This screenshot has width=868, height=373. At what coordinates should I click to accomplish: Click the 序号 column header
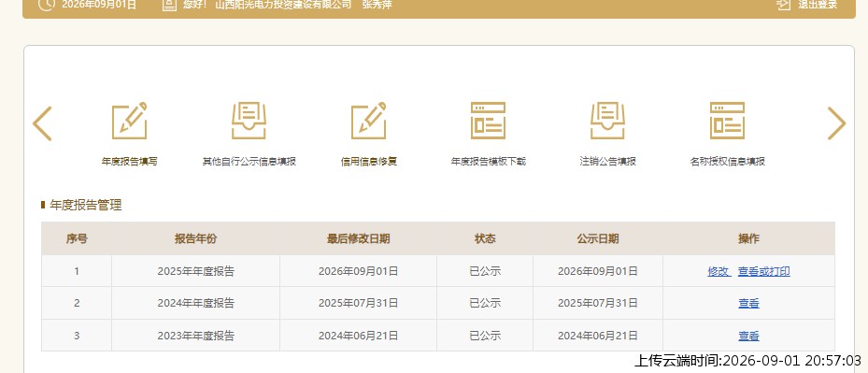[x=77, y=239]
